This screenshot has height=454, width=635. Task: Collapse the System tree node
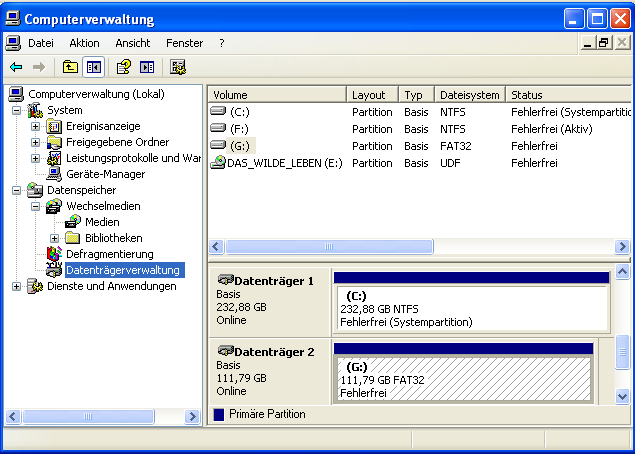pyautogui.click(x=16, y=110)
